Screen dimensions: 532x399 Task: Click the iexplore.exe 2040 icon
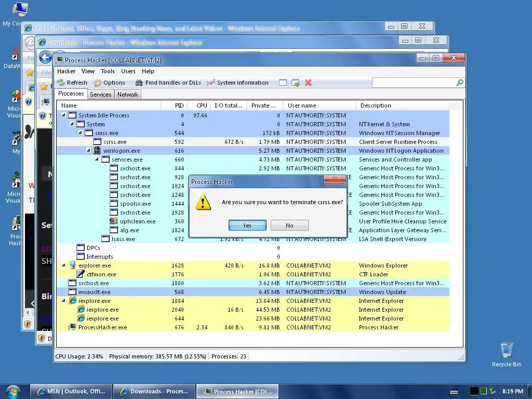tap(81, 309)
